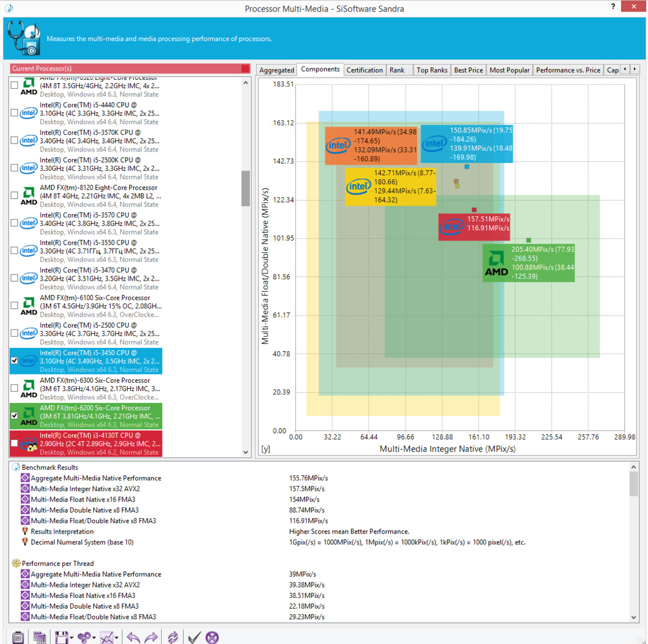Image resolution: width=648 pixels, height=644 pixels.
Task: Open the gears engine dropdown arrow
Action: click(x=94, y=638)
